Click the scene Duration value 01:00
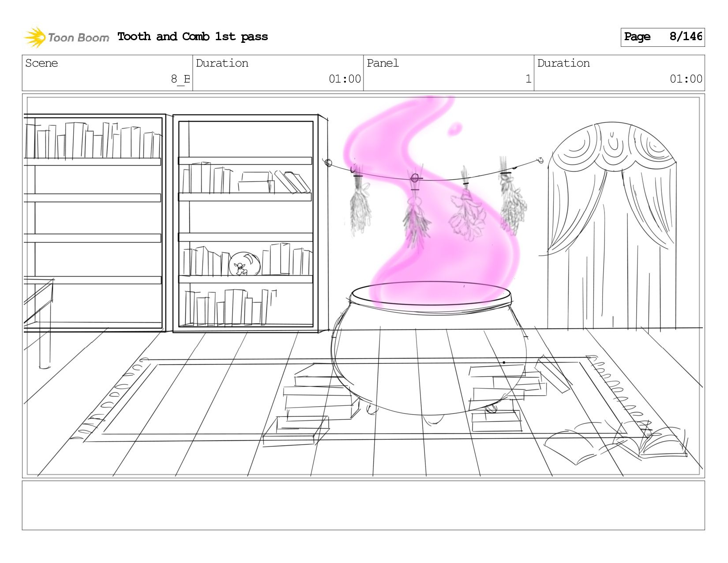The width and height of the screenshot is (728, 563). tap(345, 79)
